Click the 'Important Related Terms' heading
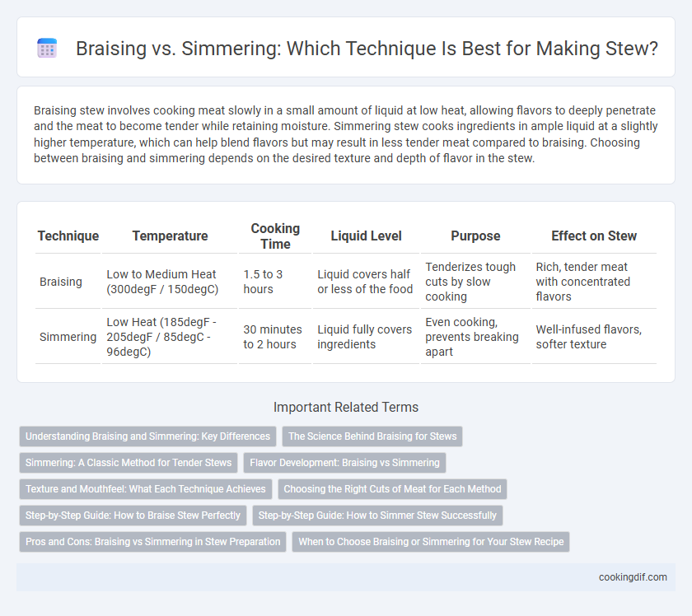Image resolution: width=692 pixels, height=616 pixels. coord(346,408)
